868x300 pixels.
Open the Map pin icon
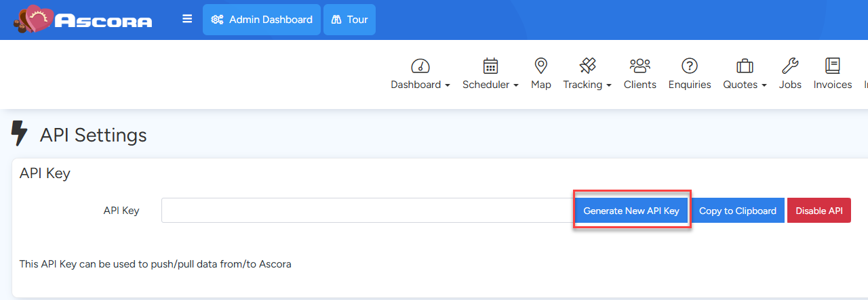(x=540, y=66)
